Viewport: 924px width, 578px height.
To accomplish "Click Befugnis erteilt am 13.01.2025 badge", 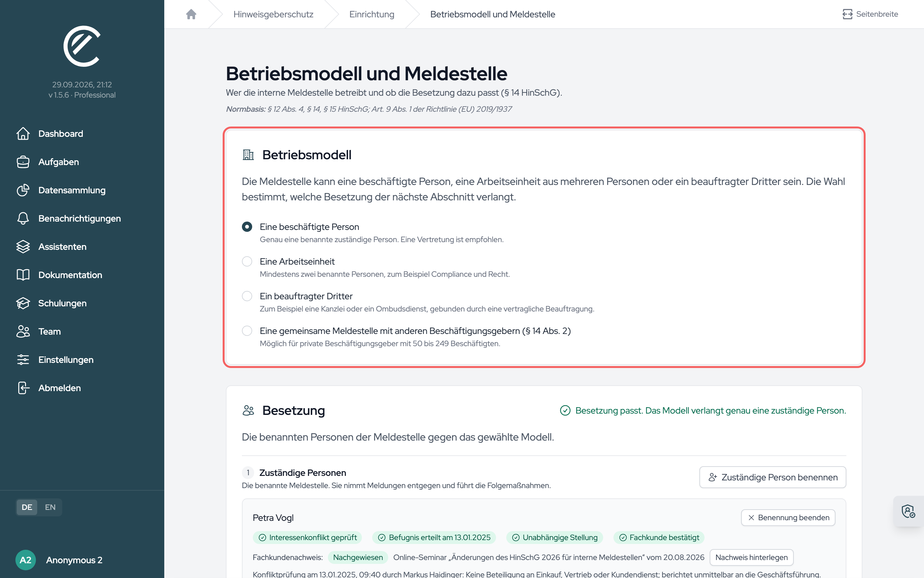I will pos(434,538).
